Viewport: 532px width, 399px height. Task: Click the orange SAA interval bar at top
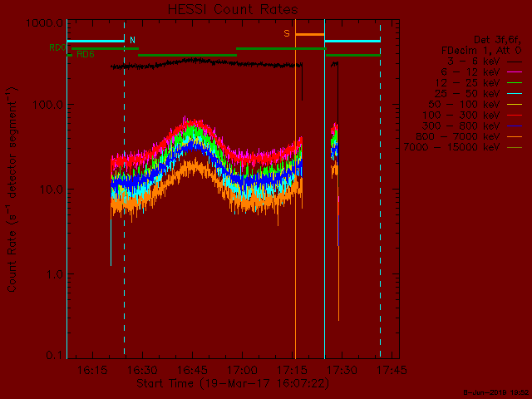click(310, 35)
